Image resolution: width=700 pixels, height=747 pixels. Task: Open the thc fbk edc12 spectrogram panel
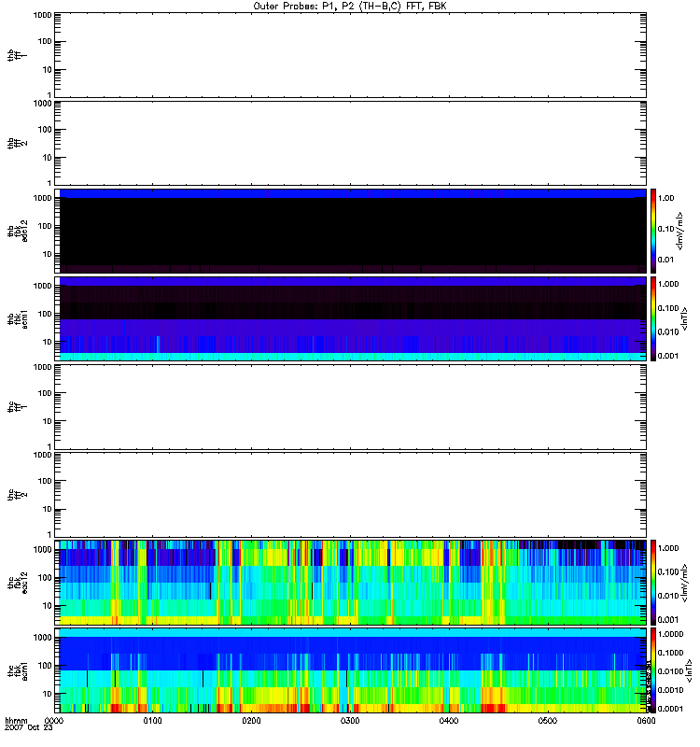351,582
